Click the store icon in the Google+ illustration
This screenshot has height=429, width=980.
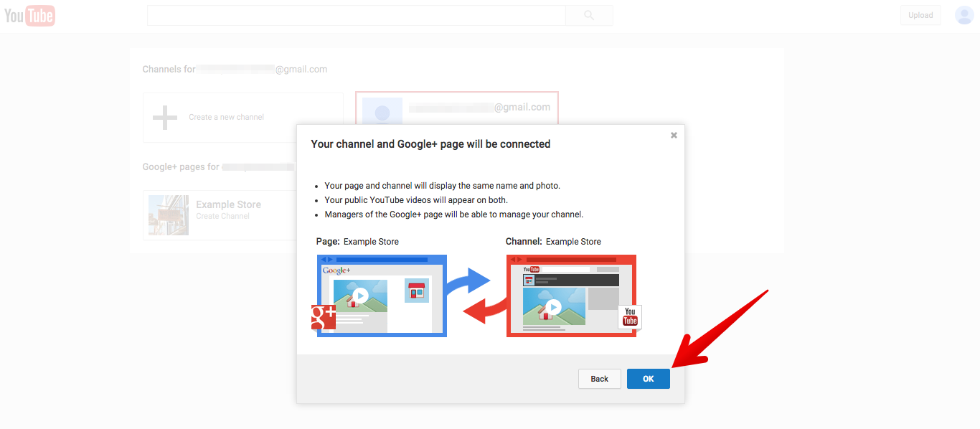click(416, 291)
